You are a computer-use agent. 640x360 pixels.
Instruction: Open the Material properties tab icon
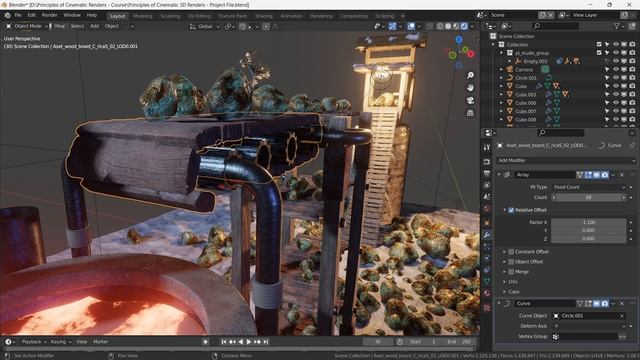[x=487, y=293]
